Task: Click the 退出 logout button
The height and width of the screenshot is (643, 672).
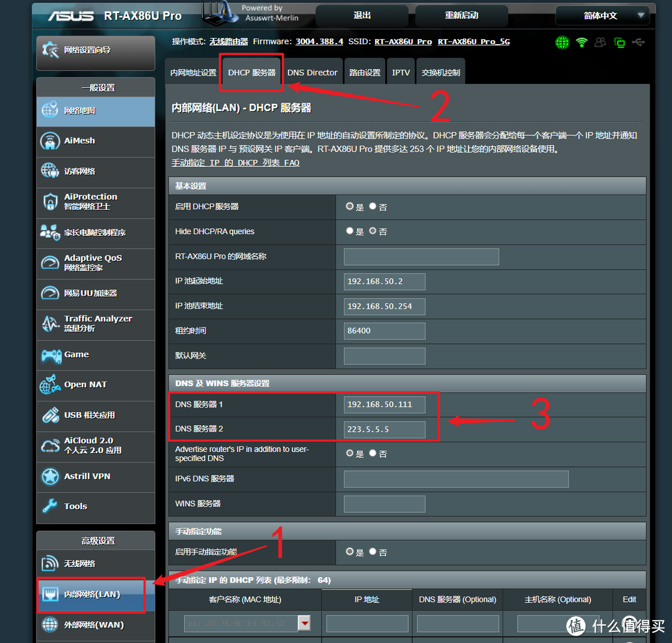Action: click(x=362, y=16)
